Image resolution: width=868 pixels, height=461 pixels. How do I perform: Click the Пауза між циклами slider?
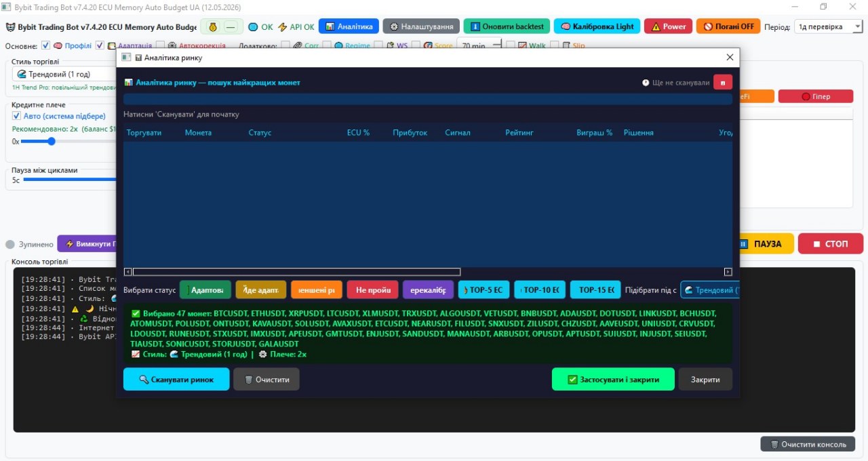tap(71, 180)
